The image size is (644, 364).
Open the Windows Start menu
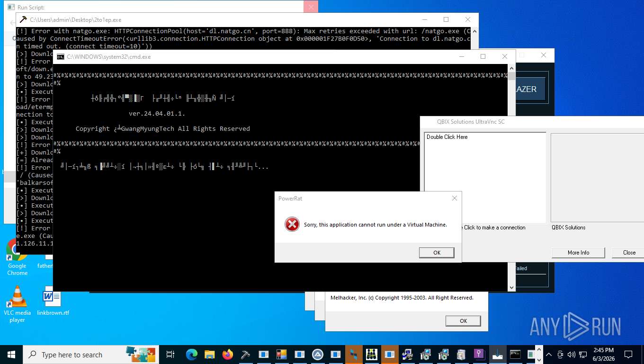11,355
